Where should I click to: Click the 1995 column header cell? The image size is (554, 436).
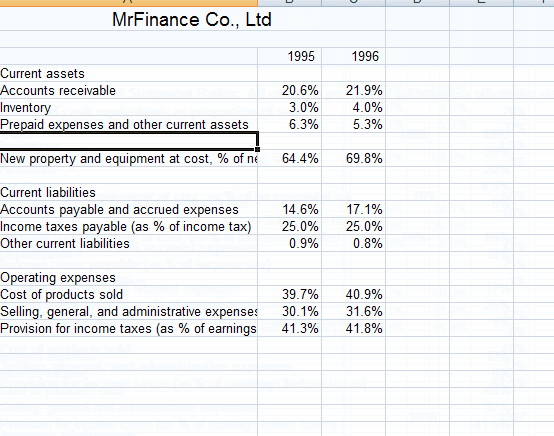point(290,56)
